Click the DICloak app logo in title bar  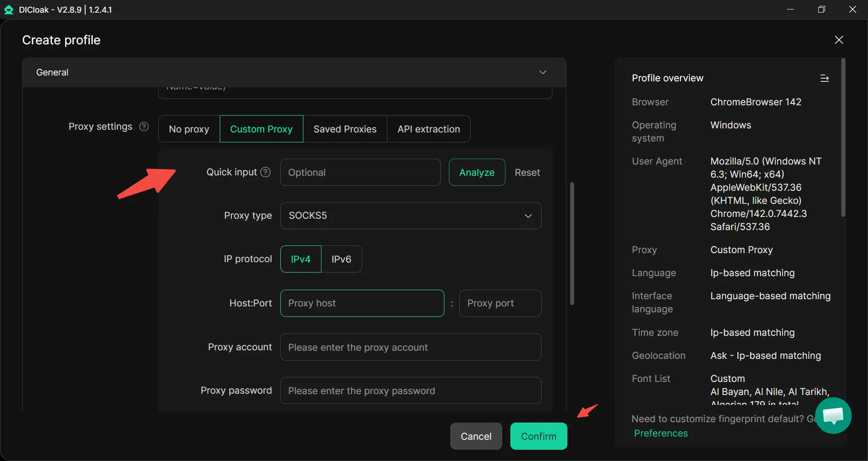(x=9, y=9)
